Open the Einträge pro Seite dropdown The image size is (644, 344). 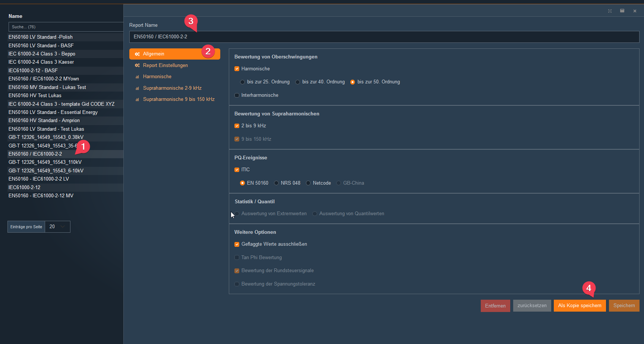click(57, 227)
